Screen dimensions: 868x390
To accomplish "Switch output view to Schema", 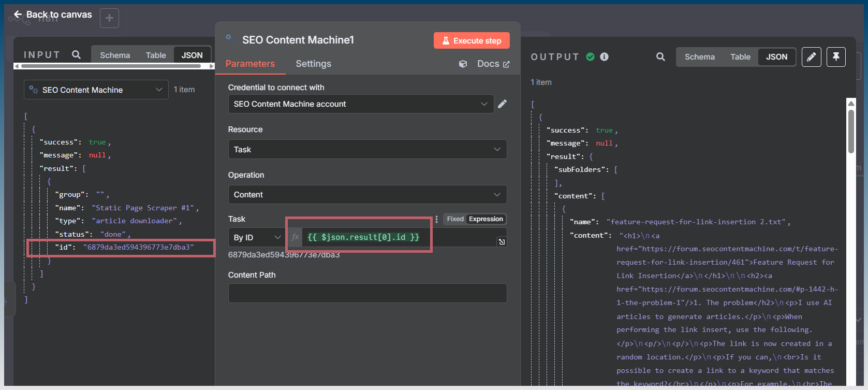I will (x=700, y=57).
